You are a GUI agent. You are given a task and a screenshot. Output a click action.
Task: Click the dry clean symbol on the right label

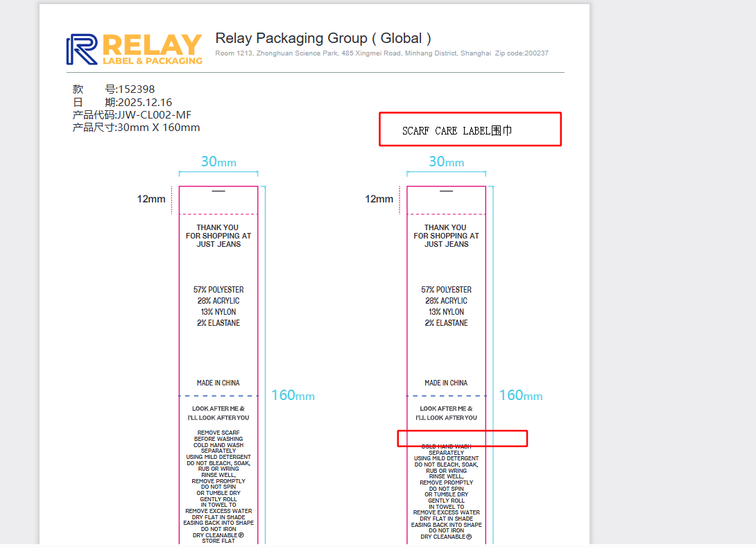pos(469,537)
